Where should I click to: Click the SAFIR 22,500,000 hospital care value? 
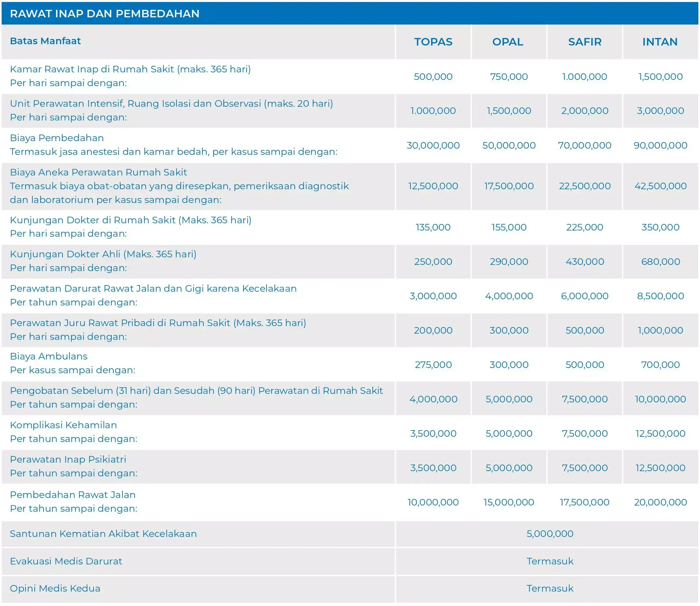585,186
